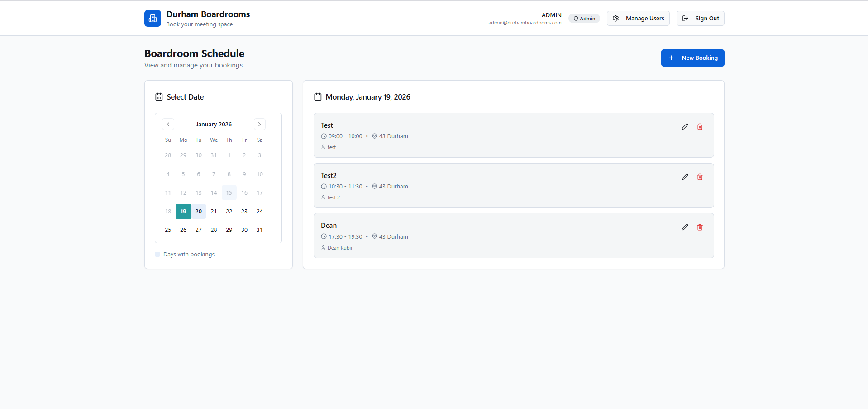Delete the Test booking with trash icon
Viewport: 868px width, 409px height.
pos(700,127)
